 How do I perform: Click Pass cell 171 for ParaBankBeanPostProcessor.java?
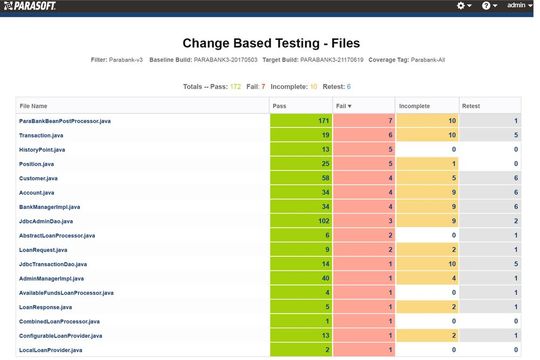[301, 121]
